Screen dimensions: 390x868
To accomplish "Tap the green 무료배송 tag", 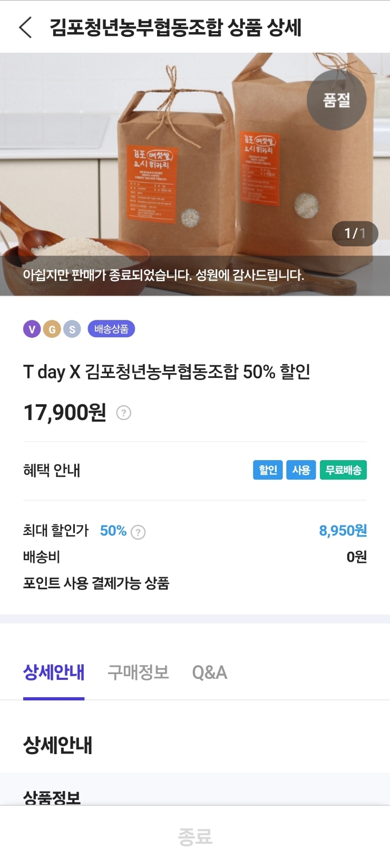I will coord(343,470).
